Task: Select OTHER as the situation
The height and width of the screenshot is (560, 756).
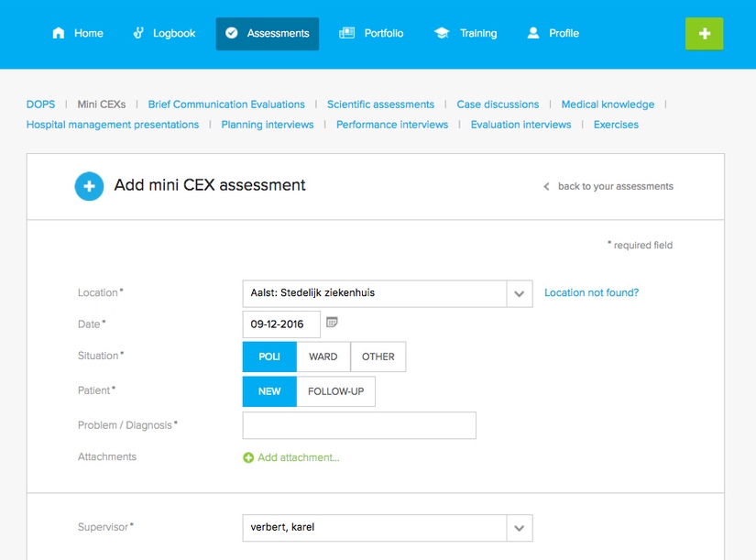Action: pos(378,357)
